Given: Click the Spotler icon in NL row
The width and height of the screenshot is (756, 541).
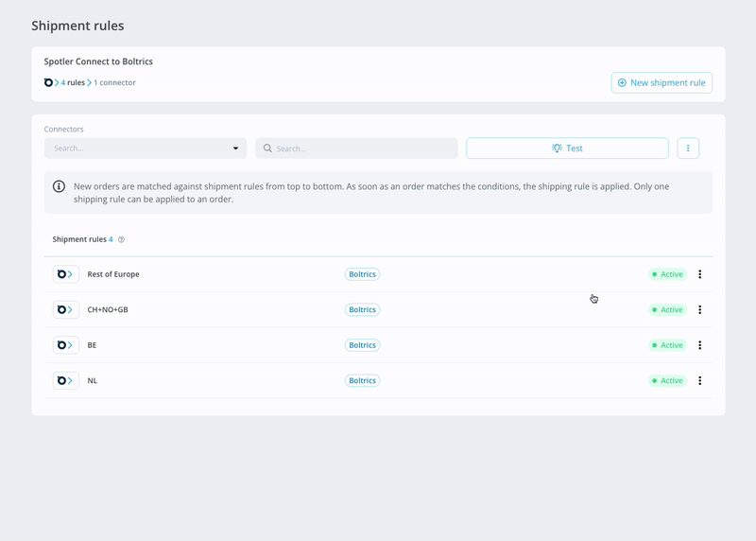Looking at the screenshot, I should [x=65, y=380].
